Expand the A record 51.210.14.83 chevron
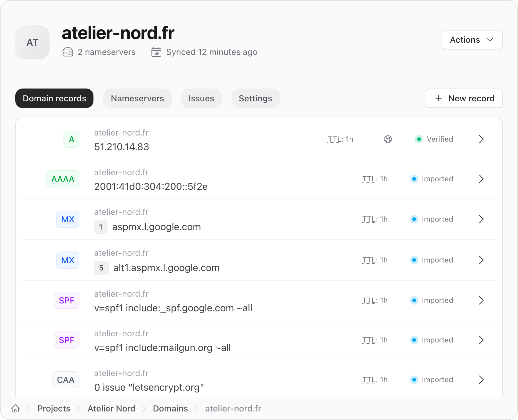The height and width of the screenshot is (420, 518). point(481,139)
